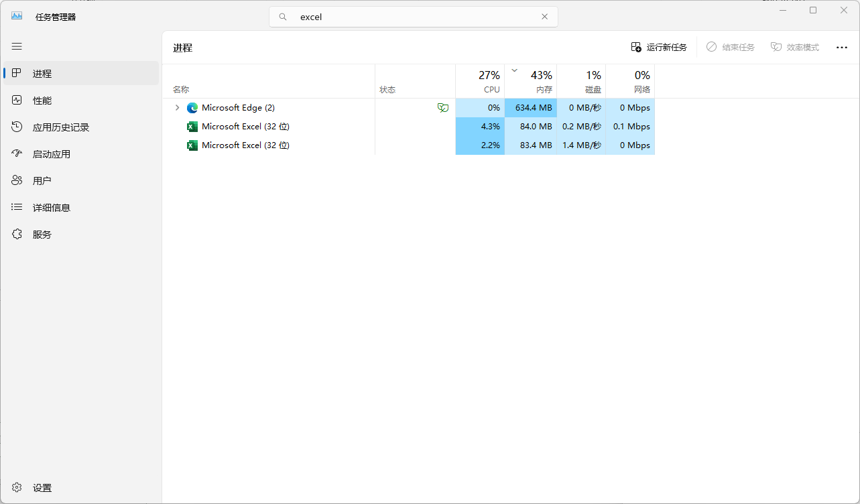Click the 84.0 MB memory cell
Image resolution: width=860 pixels, height=504 pixels.
[x=530, y=126]
